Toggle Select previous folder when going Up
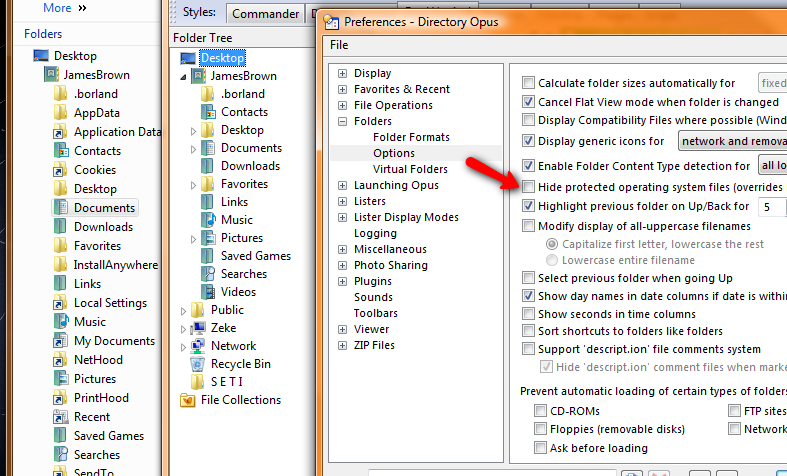 529,277
